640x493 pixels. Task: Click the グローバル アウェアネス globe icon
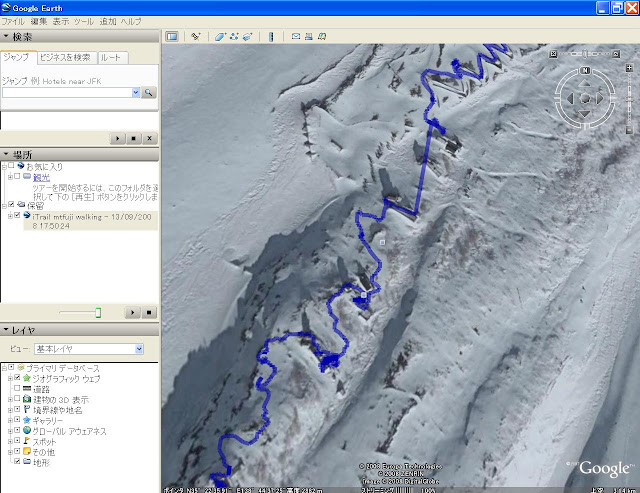(x=27, y=431)
